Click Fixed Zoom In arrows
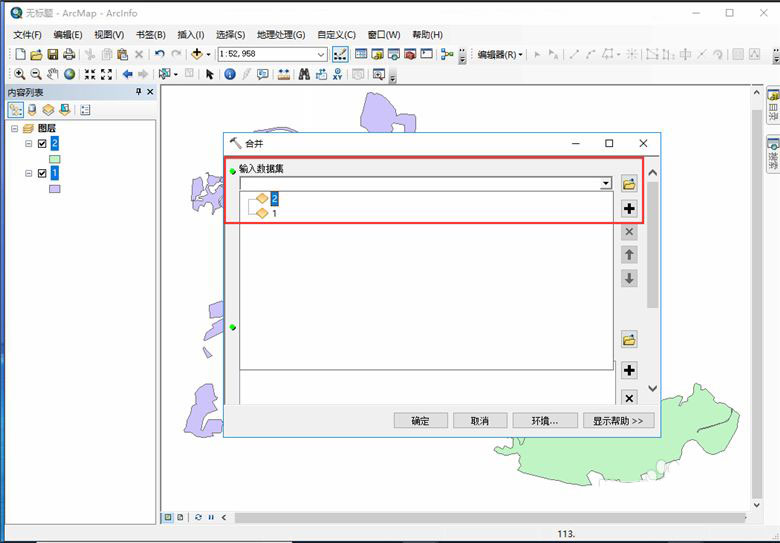The width and height of the screenshot is (780, 543). (x=90, y=75)
